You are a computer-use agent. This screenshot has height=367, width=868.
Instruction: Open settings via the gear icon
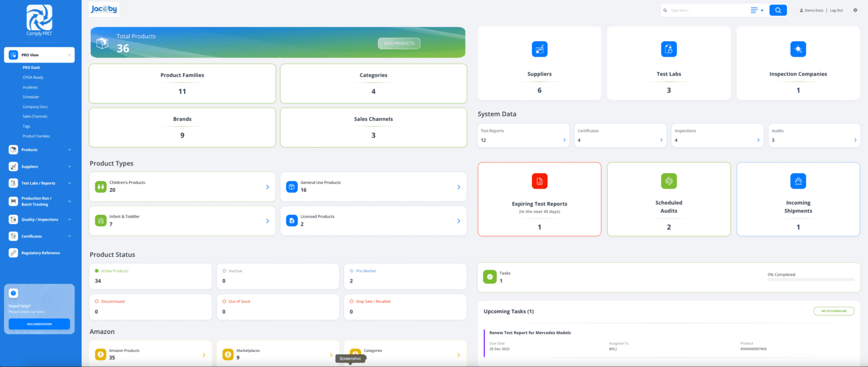tap(855, 10)
